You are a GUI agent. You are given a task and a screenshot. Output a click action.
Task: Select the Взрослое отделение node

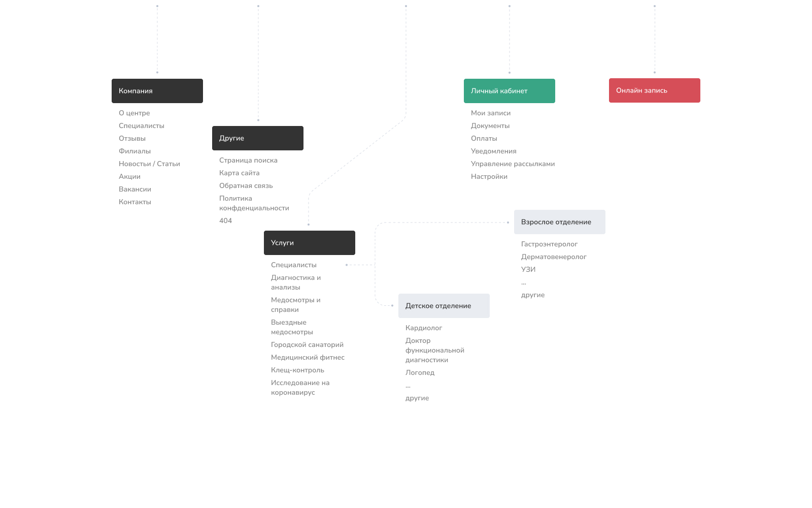coord(559,222)
